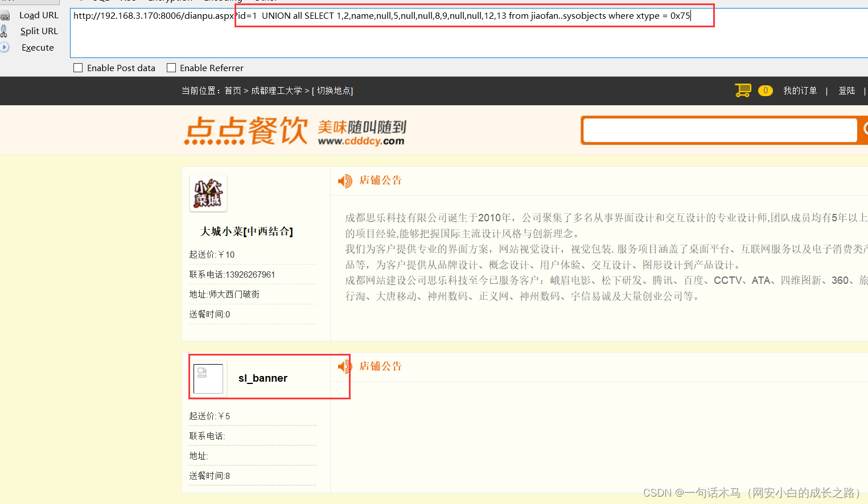This screenshot has width=868, height=504.
Task: Go to 首页 breadcrumb link
Action: (x=233, y=90)
